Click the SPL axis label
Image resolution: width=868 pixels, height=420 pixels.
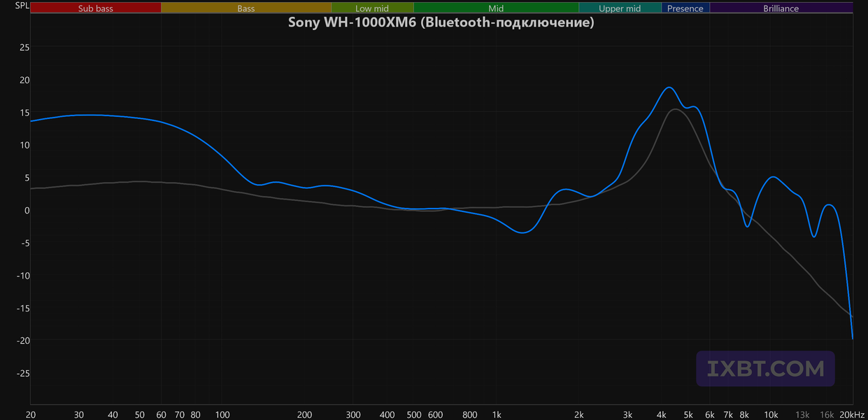[22, 6]
